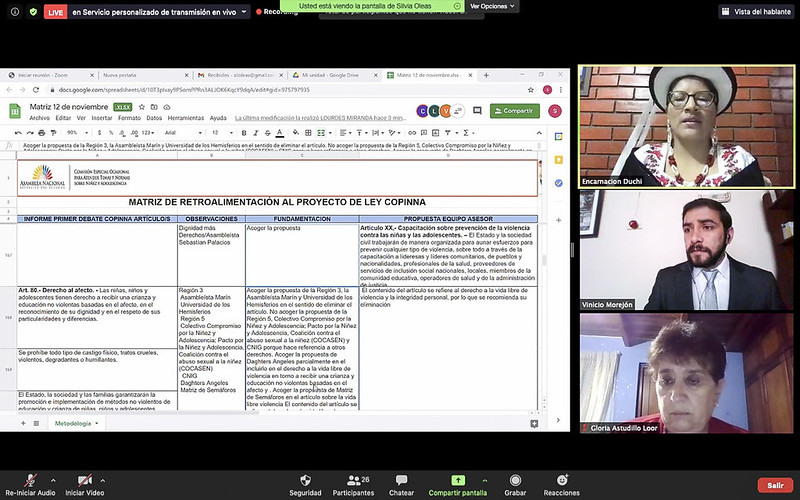Click the Compartir pantalla button
Viewport: 800px width, 500px height.
pos(458,485)
